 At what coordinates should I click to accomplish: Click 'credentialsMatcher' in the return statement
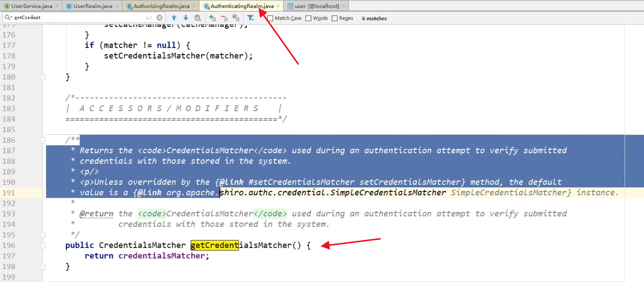(162, 256)
